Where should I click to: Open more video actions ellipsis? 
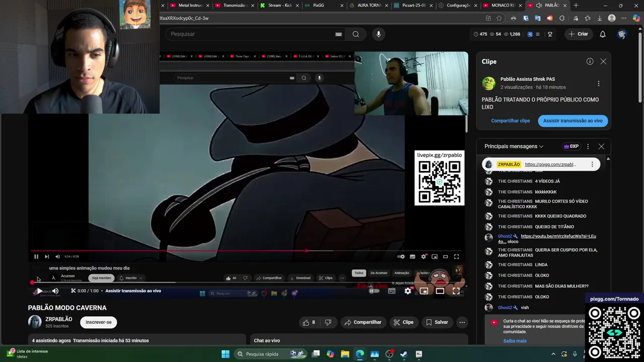click(462, 322)
